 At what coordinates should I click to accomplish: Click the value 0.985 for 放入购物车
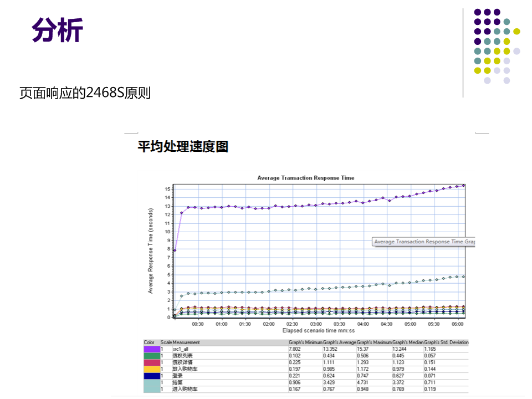329,369
